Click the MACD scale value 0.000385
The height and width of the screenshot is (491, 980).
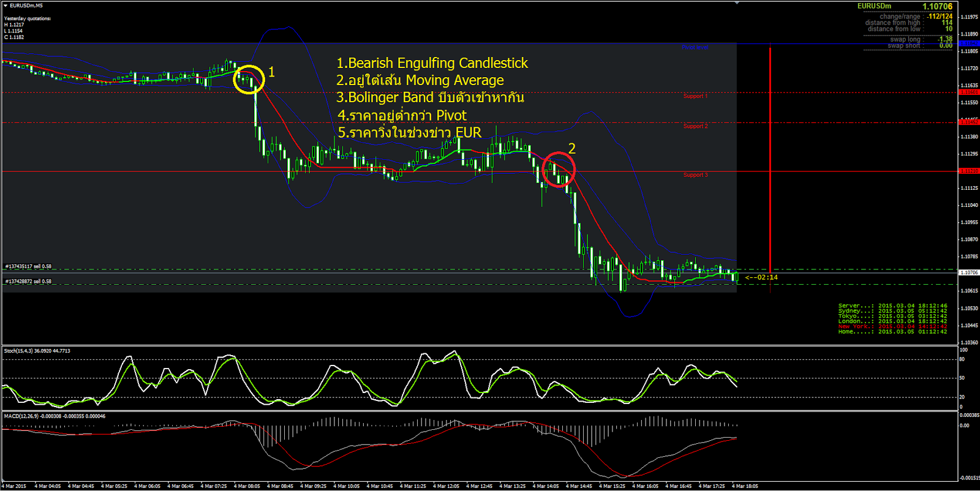click(969, 415)
